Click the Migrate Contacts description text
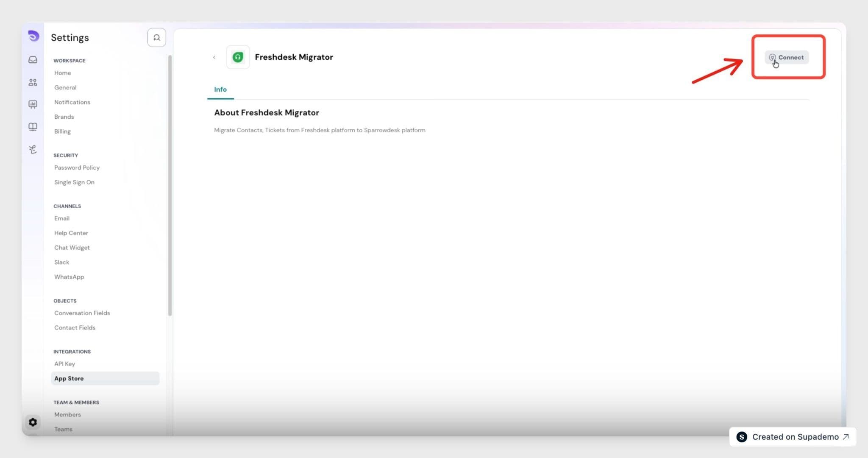This screenshot has width=868, height=458. coord(320,130)
